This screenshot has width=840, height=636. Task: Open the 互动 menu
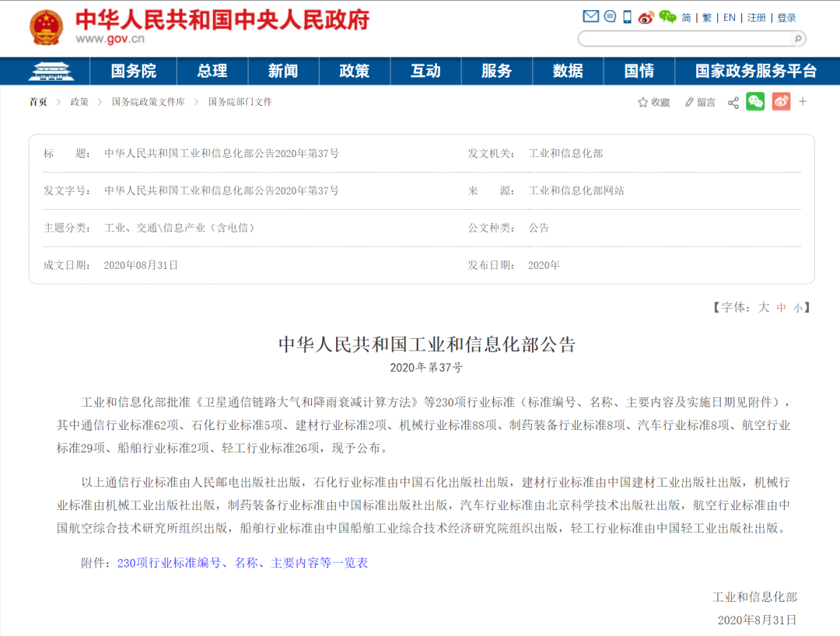pos(425,72)
